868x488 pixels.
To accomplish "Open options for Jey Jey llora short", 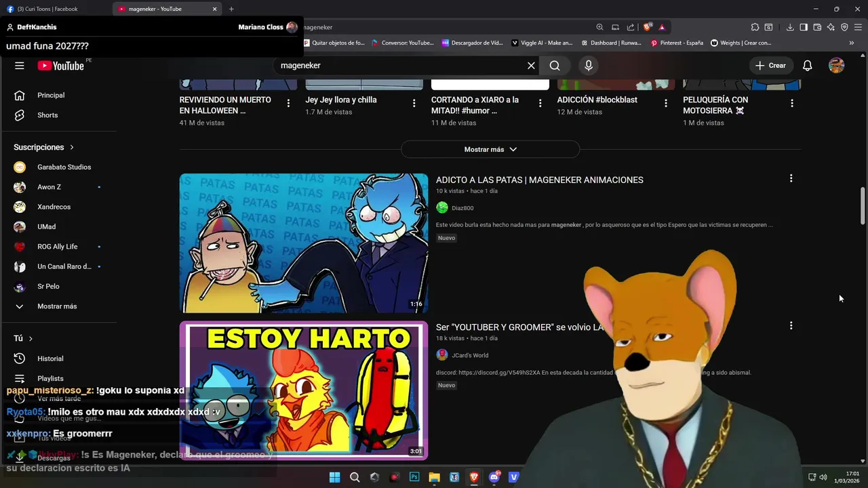I will pos(414,104).
